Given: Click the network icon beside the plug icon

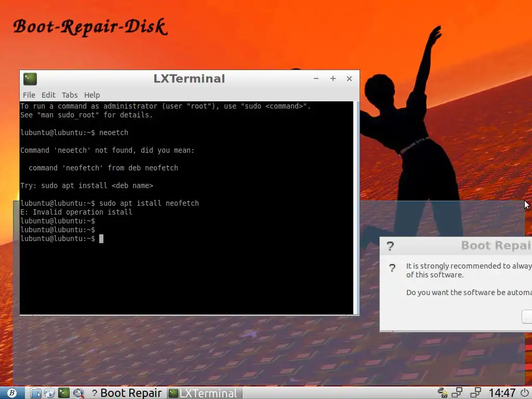Looking at the screenshot, I should point(457,393).
